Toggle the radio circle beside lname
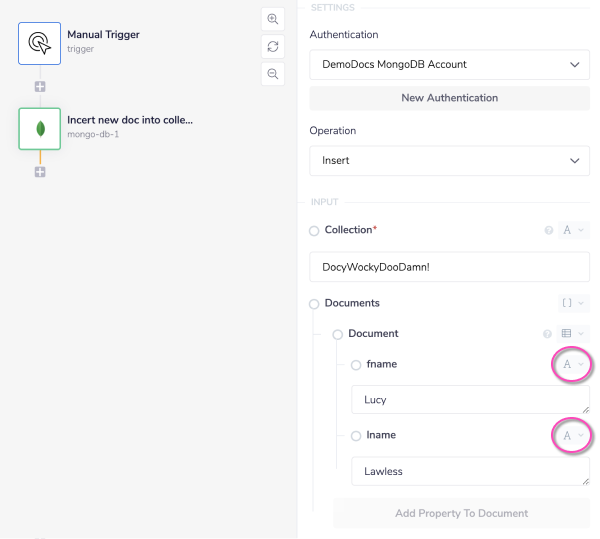 point(356,436)
